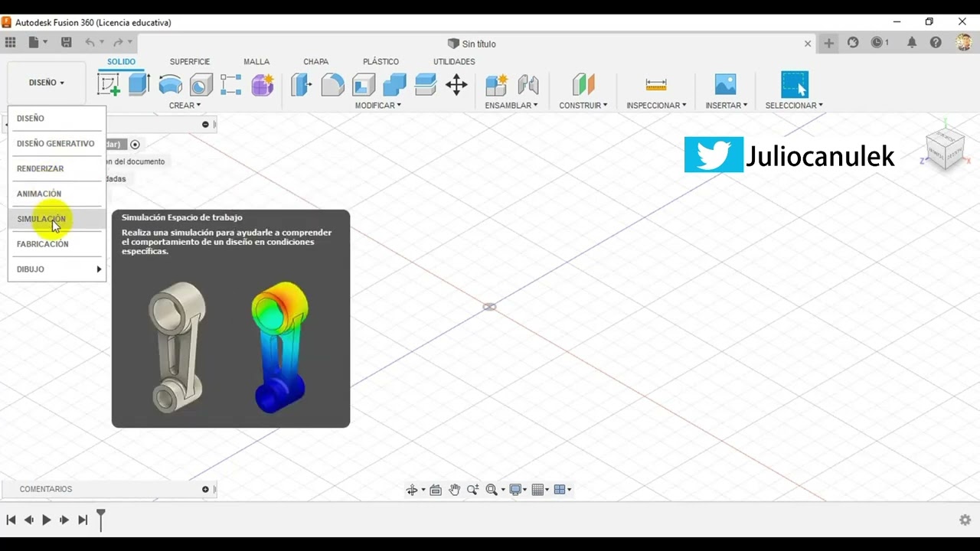980x551 pixels.
Task: Choose FABRICACIÓN workspace
Action: click(57, 244)
